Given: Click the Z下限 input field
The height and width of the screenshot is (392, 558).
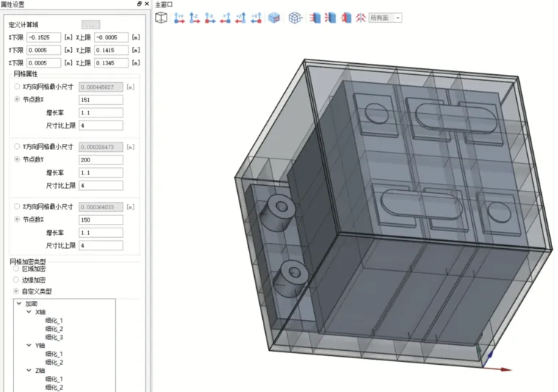Looking at the screenshot, I should coord(44,63).
